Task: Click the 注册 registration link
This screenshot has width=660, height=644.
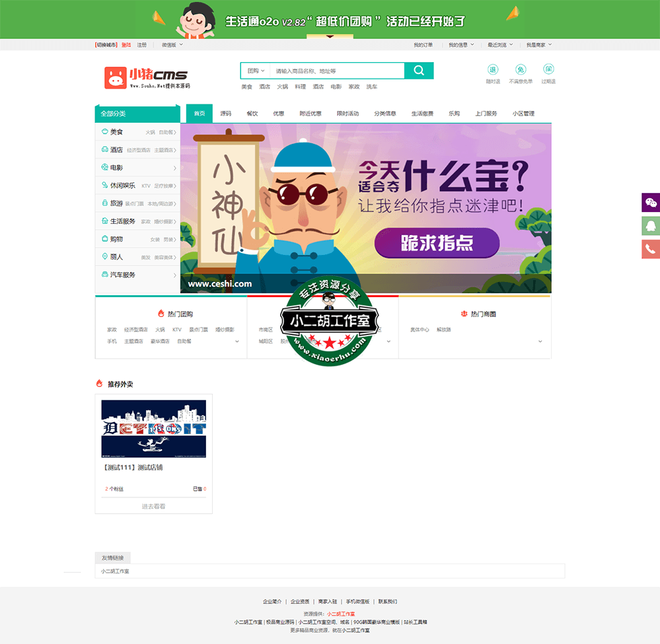Action: 141,44
